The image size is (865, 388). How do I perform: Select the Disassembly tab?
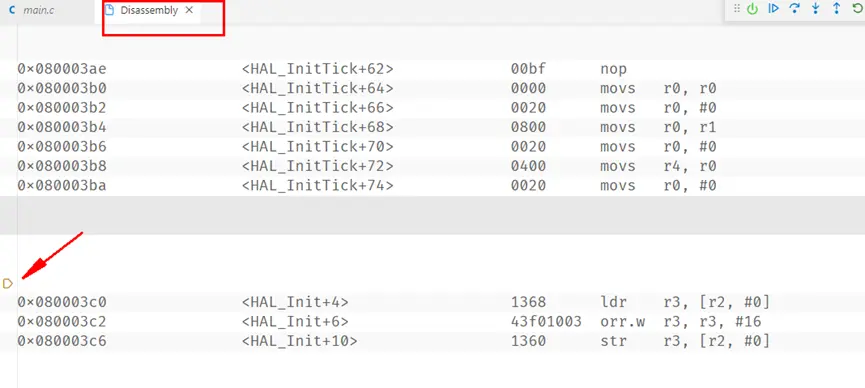click(149, 10)
